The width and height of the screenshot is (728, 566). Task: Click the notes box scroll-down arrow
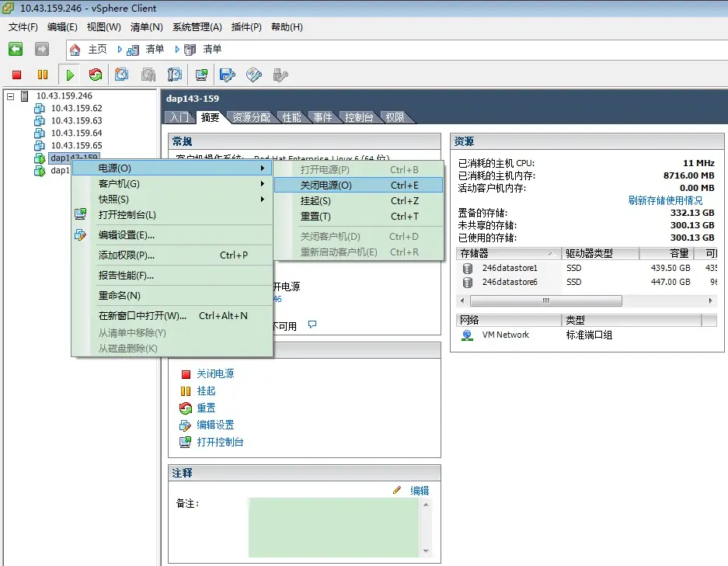point(426,551)
